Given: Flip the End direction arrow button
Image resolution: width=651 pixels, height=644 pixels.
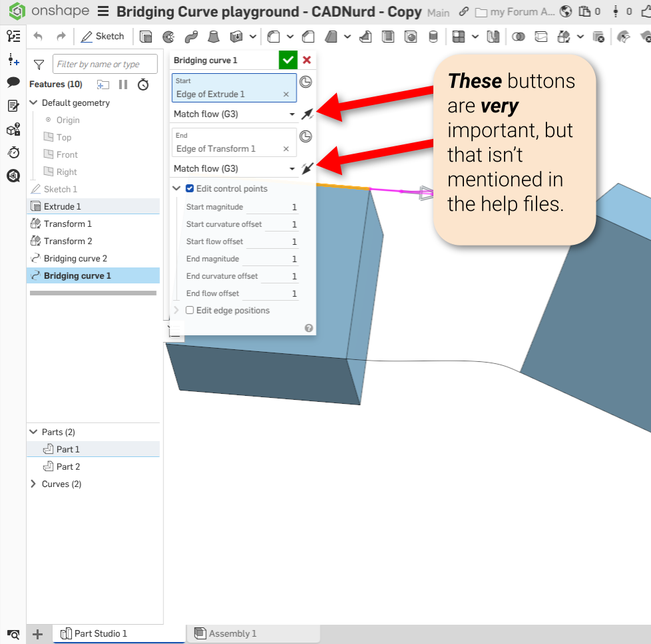Looking at the screenshot, I should 308,168.
